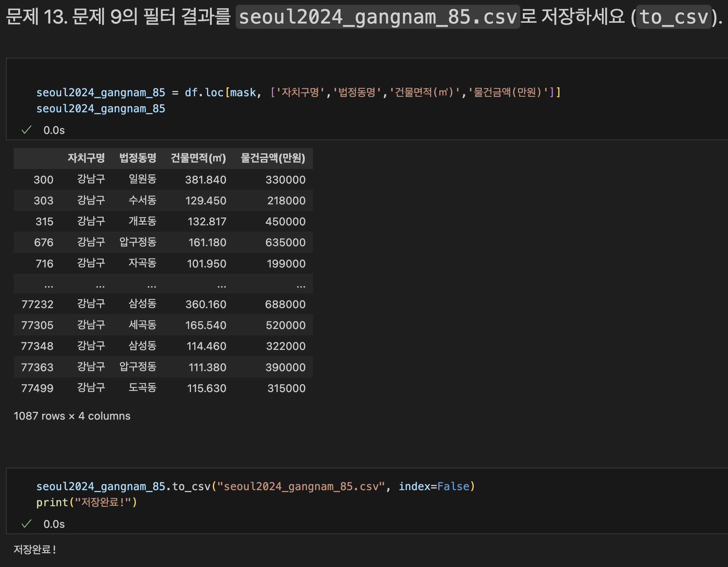The width and height of the screenshot is (728, 567).
Task: Click the to_csv code line in second cell
Action: click(x=255, y=486)
